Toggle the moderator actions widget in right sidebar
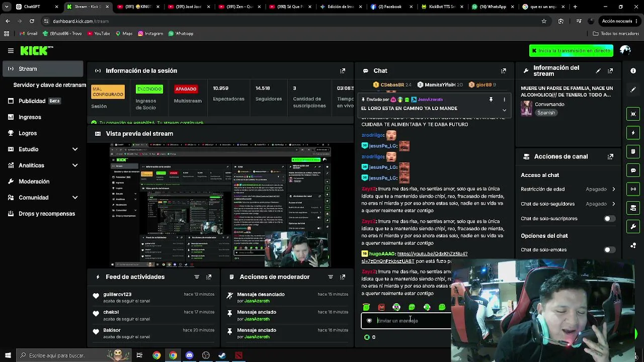Viewport: 644px width, 362px height. (x=633, y=151)
